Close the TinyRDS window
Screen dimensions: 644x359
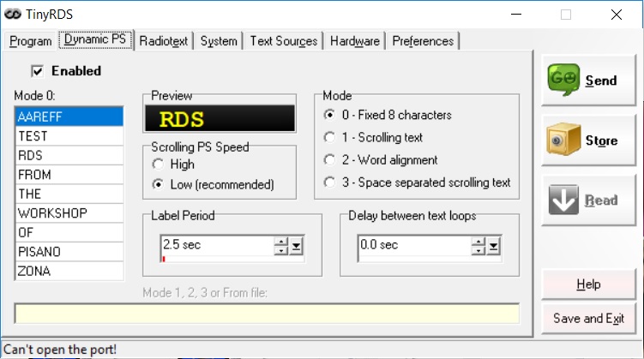click(616, 15)
